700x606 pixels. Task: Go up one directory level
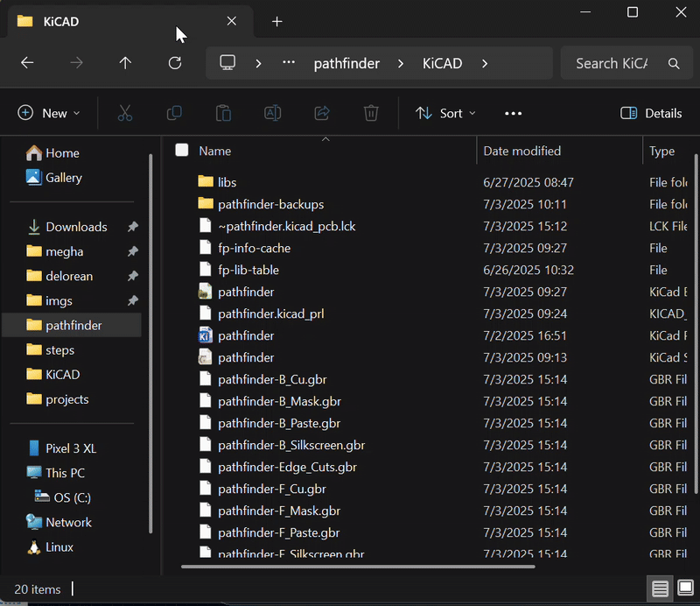(x=125, y=63)
